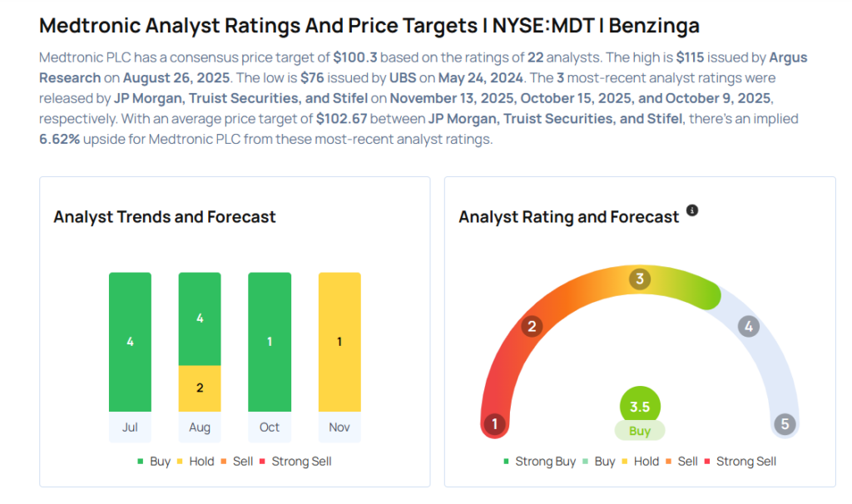
Task: Click the Oct month label
Action: point(270,427)
